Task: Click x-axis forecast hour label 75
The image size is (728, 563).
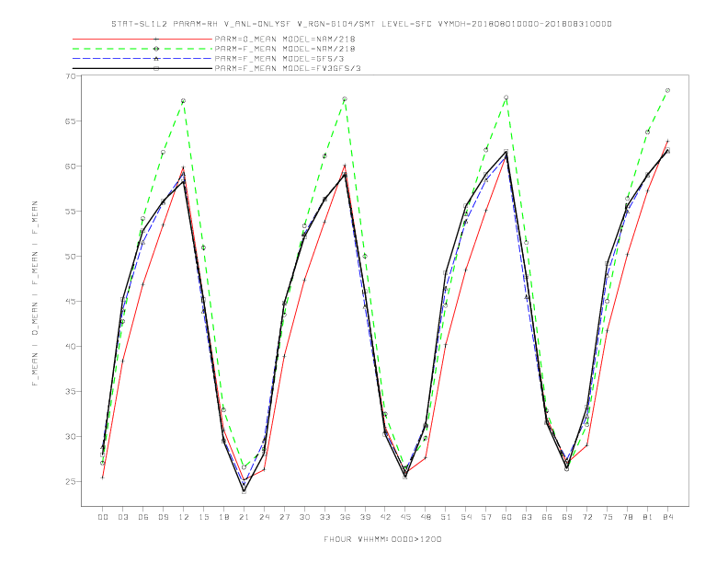Action: click(608, 517)
